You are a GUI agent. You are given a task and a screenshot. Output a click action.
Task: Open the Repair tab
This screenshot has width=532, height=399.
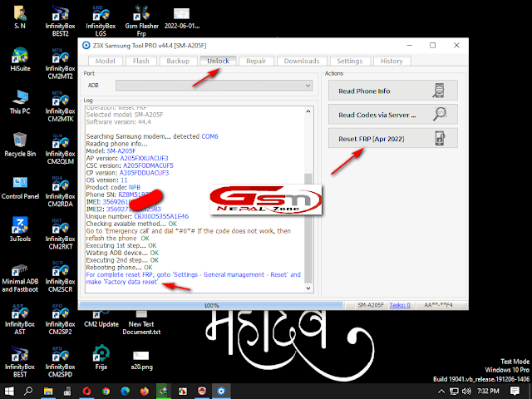256,61
